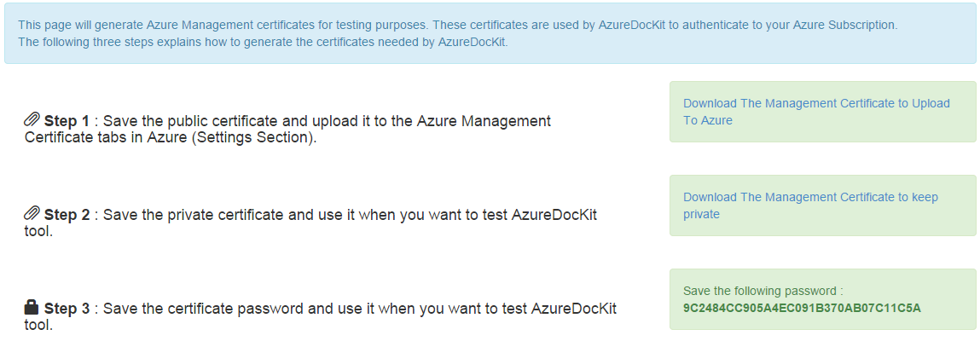This screenshot has height=347, width=980.
Task: Click the padlock icon beside Step 3
Action: 32,308
